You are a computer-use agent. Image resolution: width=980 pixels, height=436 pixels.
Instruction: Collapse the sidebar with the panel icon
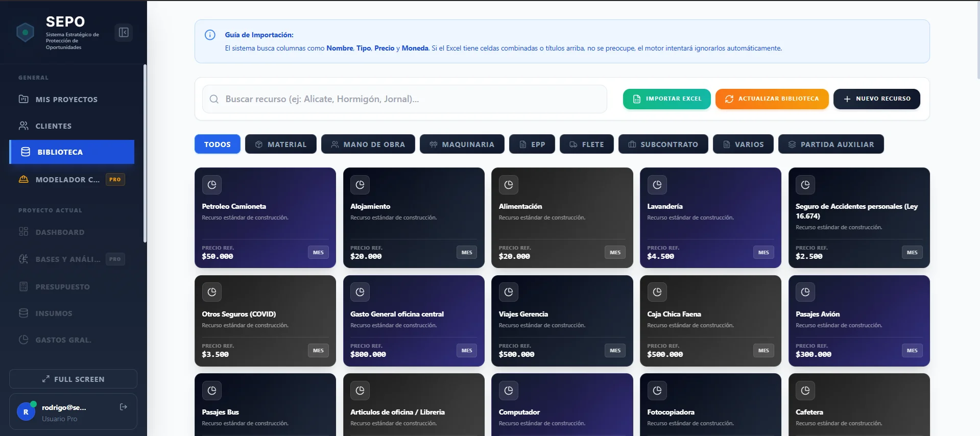[124, 33]
